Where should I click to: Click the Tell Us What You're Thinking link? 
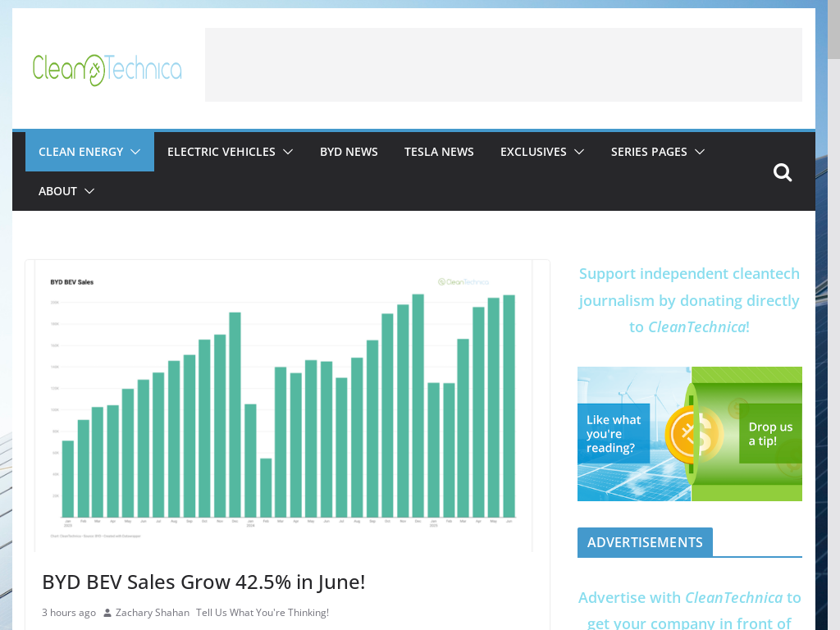[x=262, y=613]
